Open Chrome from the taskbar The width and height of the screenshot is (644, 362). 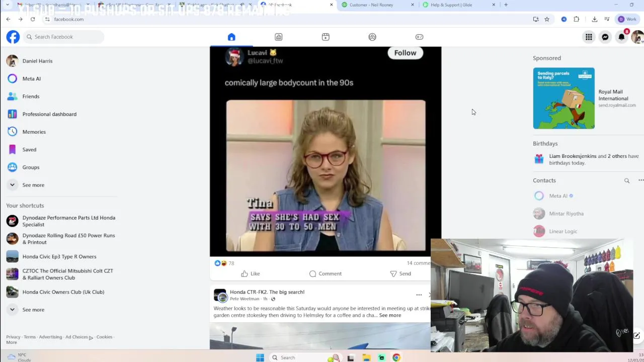click(x=396, y=357)
